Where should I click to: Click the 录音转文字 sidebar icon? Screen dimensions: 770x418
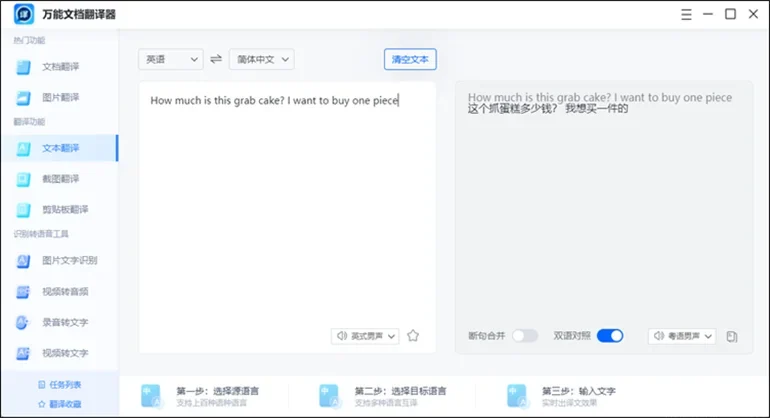[23, 323]
